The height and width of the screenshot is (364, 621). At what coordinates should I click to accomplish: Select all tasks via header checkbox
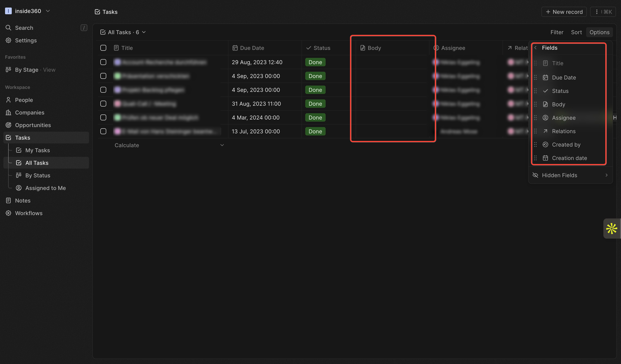[x=103, y=48]
